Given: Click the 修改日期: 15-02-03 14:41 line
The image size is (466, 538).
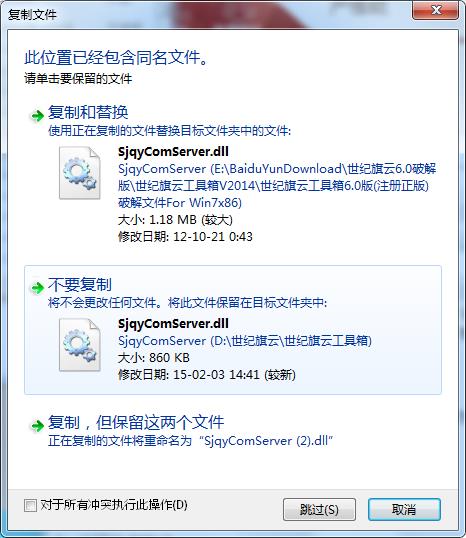Looking at the screenshot, I should 207,375.
